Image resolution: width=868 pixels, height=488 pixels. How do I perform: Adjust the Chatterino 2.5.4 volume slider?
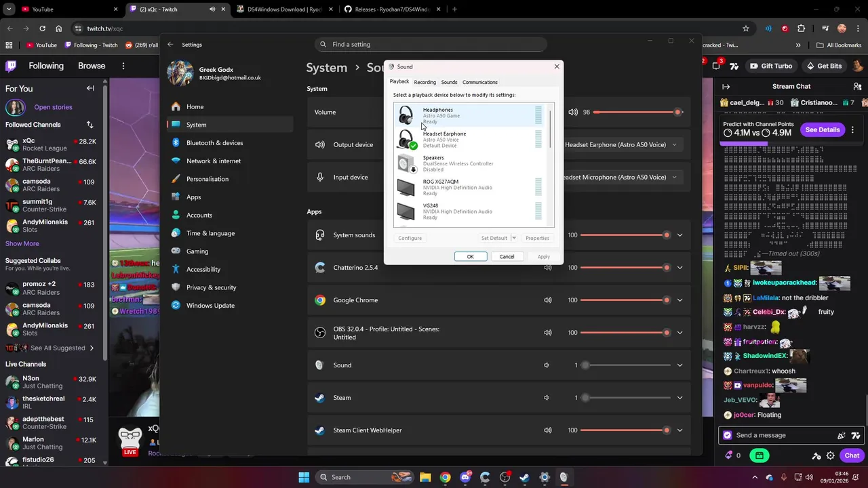tap(627, 268)
